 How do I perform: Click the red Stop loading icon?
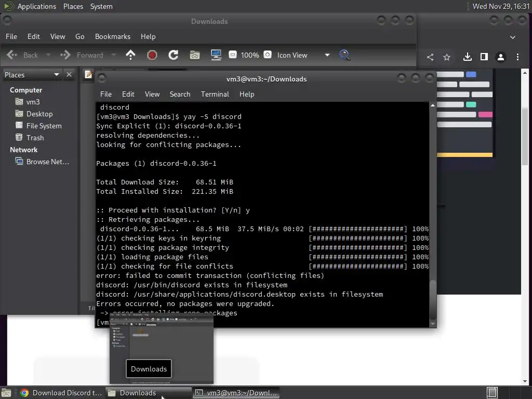point(152,55)
